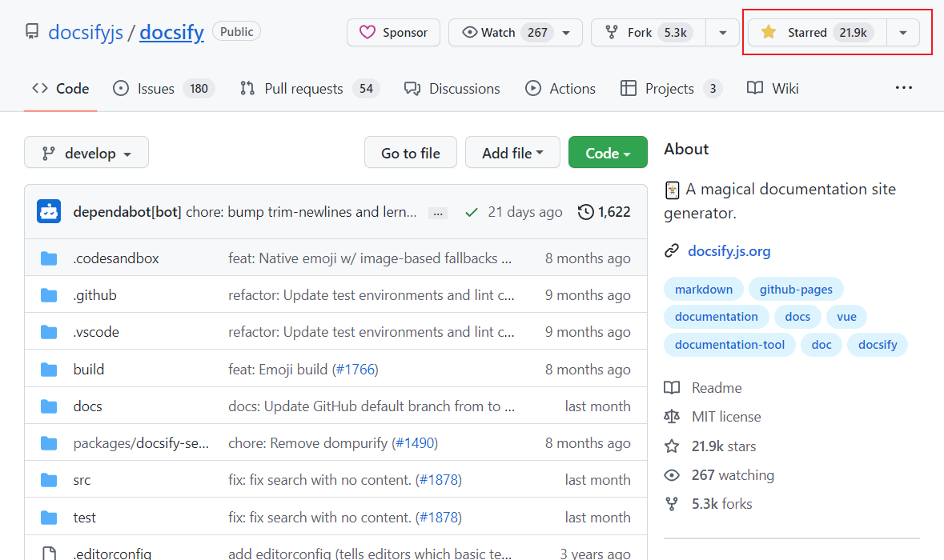Open the .codesandbox folder

point(116,258)
